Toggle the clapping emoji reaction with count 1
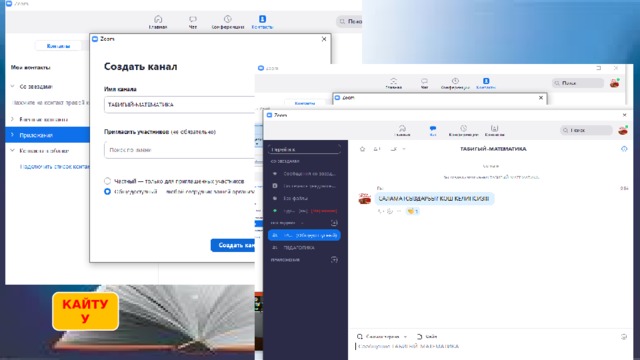 (413, 211)
